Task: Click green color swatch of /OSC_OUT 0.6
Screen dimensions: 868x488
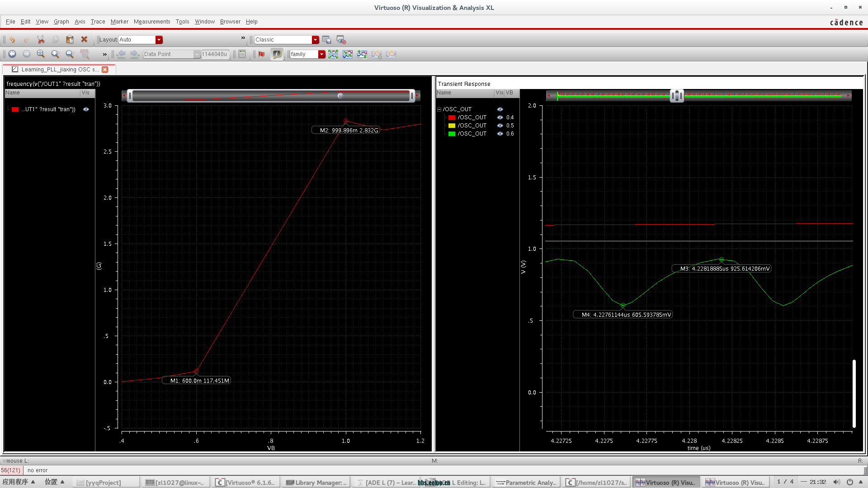Action: [x=452, y=134]
